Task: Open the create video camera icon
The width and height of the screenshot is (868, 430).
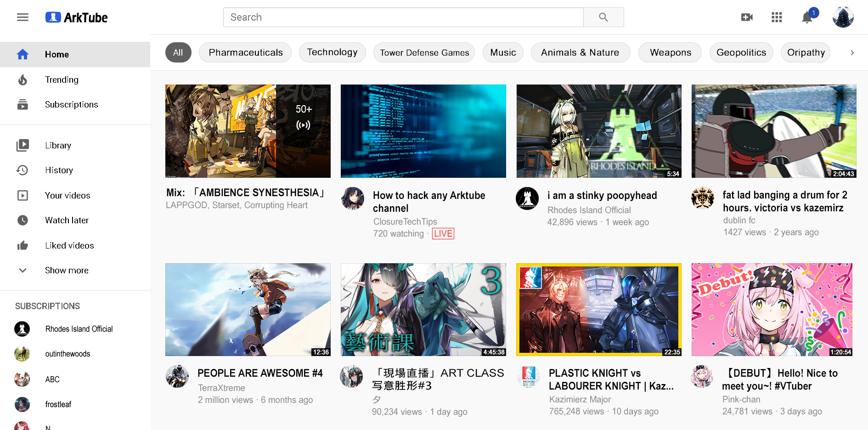Action: tap(747, 17)
